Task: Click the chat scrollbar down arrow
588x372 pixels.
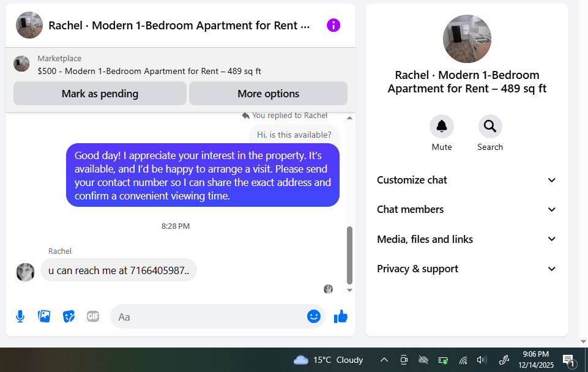Action: tap(349, 290)
